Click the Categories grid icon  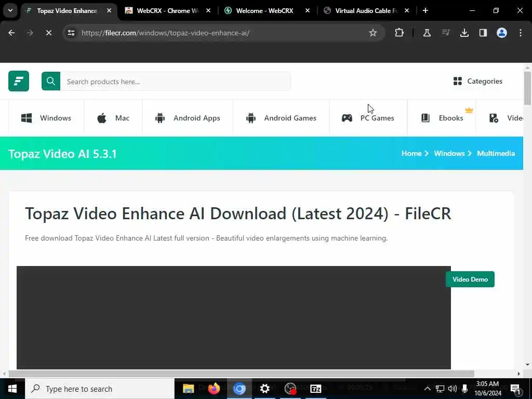(457, 81)
